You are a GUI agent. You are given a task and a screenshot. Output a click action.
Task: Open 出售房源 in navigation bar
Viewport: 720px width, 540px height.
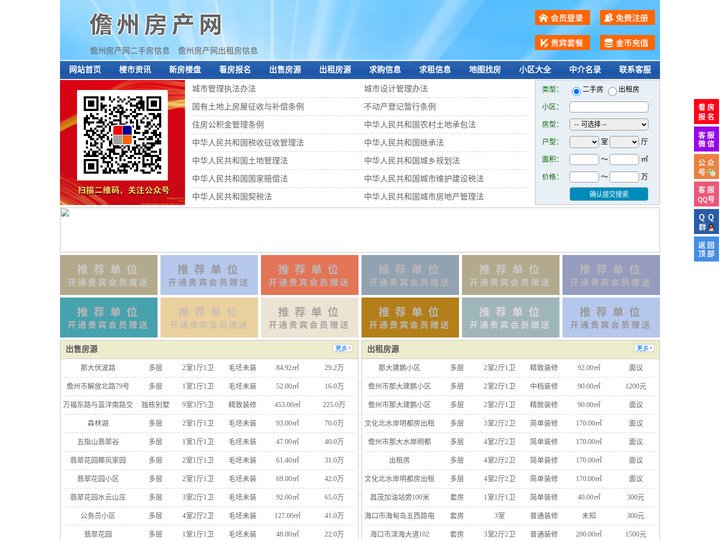coord(285,70)
